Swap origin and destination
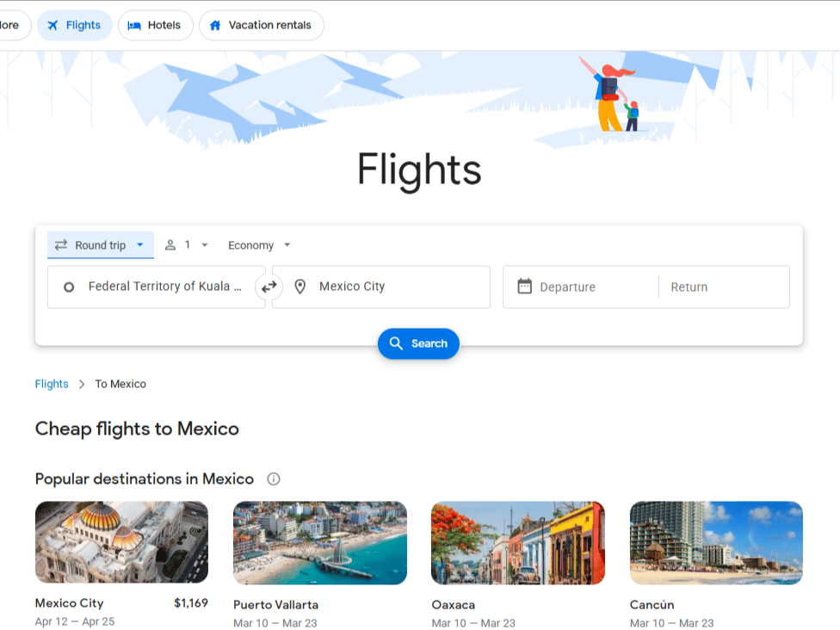This screenshot has height=630, width=840. point(269,287)
